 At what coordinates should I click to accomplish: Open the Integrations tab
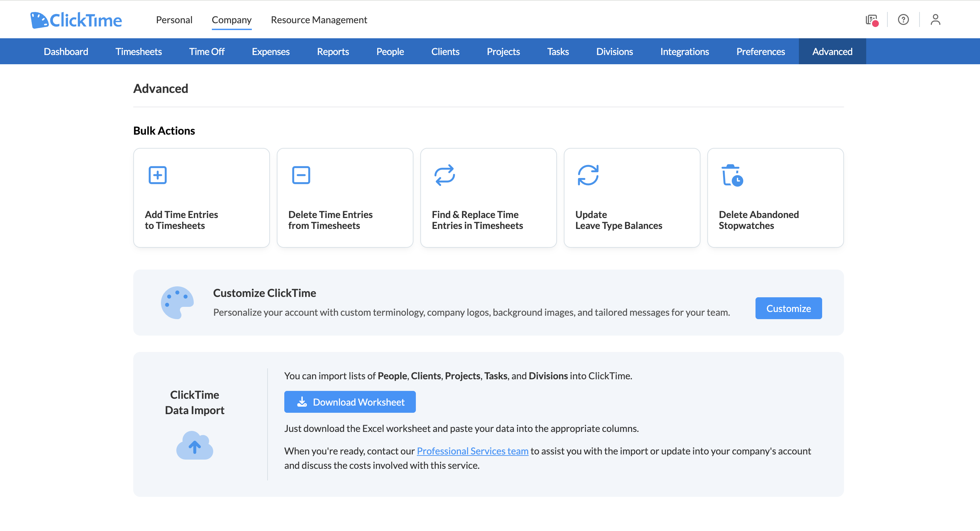684,51
